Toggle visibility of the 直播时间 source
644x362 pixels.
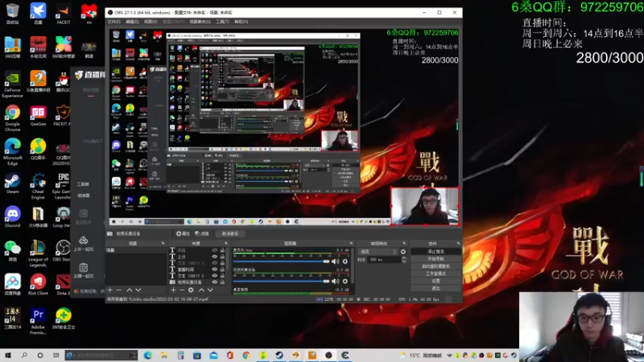pyautogui.click(x=214, y=269)
